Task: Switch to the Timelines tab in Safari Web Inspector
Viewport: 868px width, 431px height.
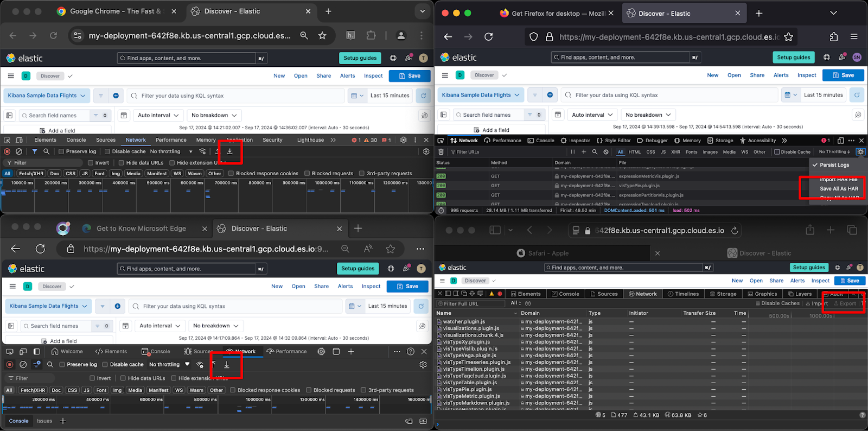Action: click(683, 294)
